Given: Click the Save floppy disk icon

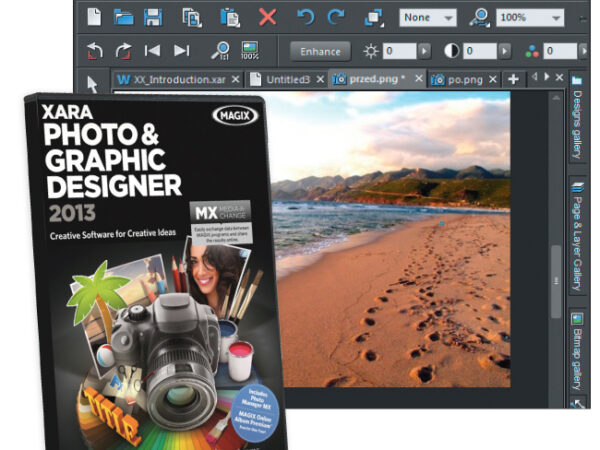Looking at the screenshot, I should point(154,17).
